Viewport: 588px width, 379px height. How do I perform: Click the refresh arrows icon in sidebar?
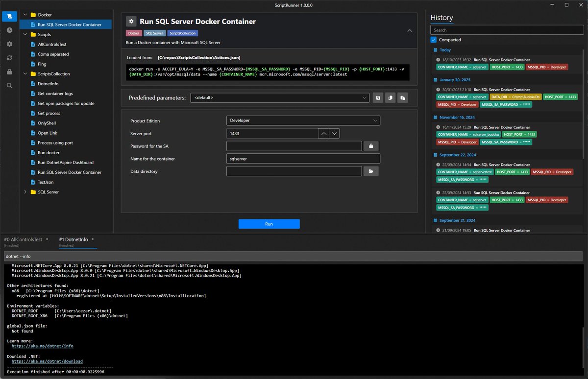9,58
